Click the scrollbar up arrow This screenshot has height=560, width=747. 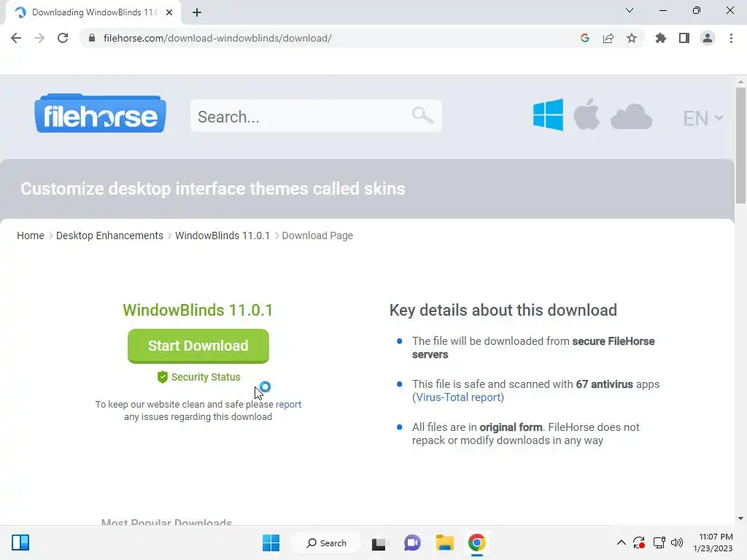740,82
